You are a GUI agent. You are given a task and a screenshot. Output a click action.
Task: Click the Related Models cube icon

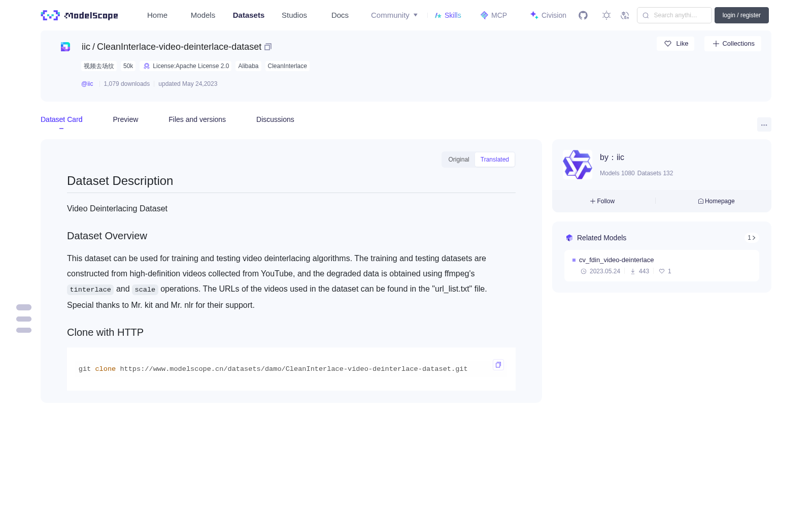point(569,238)
